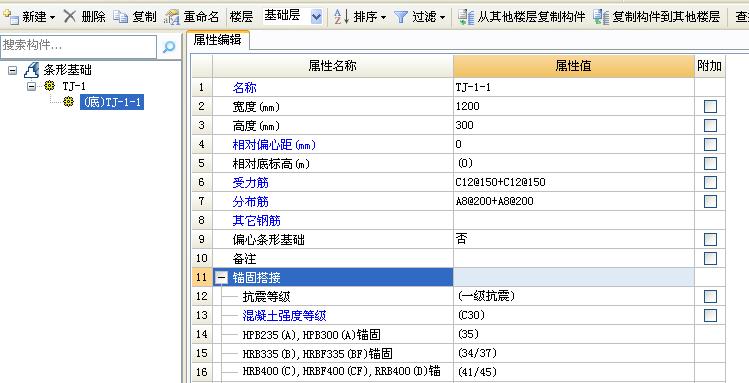Viewport: 749px width, 383px height.
Task: Click 受力筋 value C12@150+C12@150
Action: pos(501,182)
